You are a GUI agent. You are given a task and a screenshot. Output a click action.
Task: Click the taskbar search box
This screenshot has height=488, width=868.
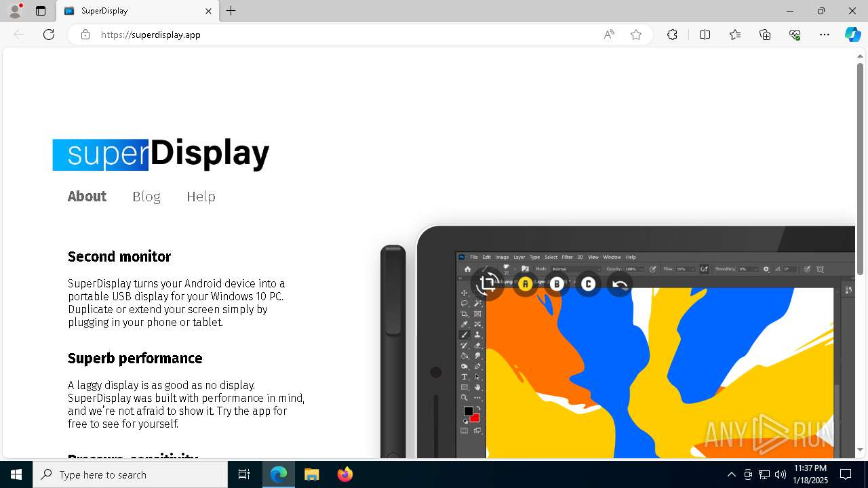[130, 474]
